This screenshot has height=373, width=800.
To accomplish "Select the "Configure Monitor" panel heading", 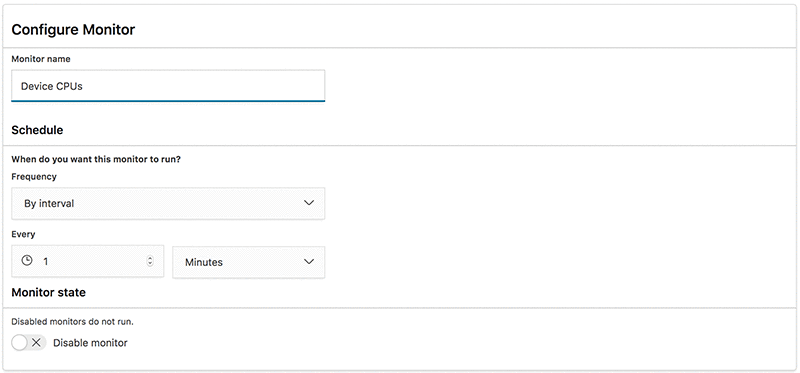I will point(73,30).
